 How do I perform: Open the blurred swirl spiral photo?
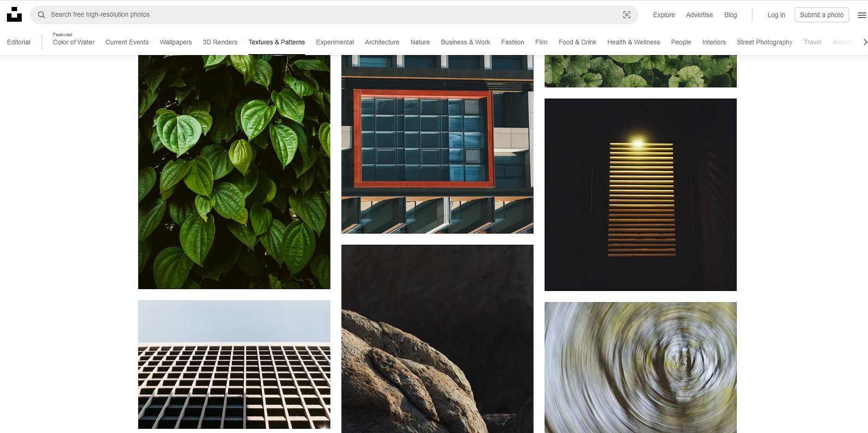[x=641, y=367]
